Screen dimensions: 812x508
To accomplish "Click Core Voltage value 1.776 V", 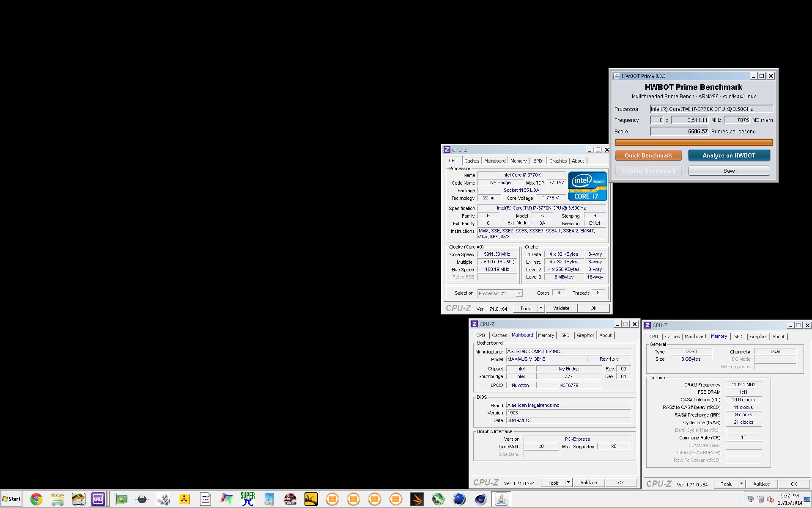I will point(551,198).
